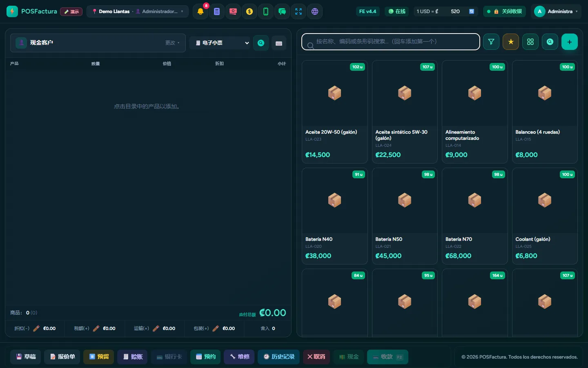588x368 pixels.
Task: Show favorite products with star icon
Action: point(511,42)
